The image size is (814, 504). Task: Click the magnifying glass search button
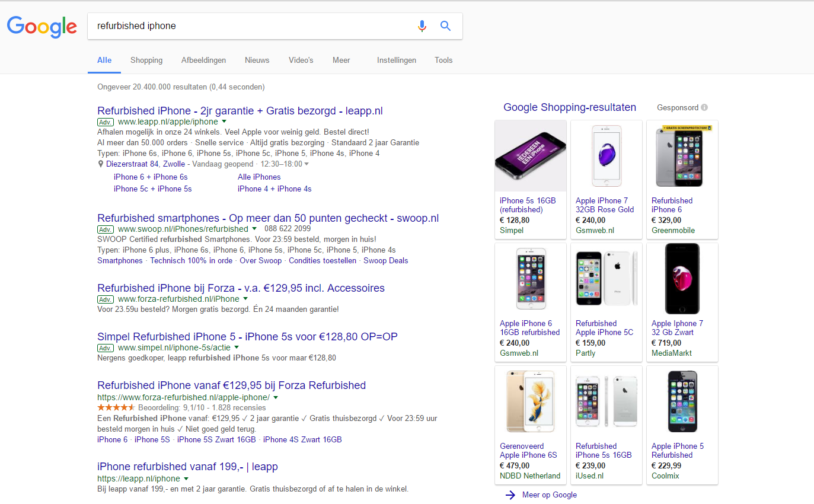click(x=446, y=26)
